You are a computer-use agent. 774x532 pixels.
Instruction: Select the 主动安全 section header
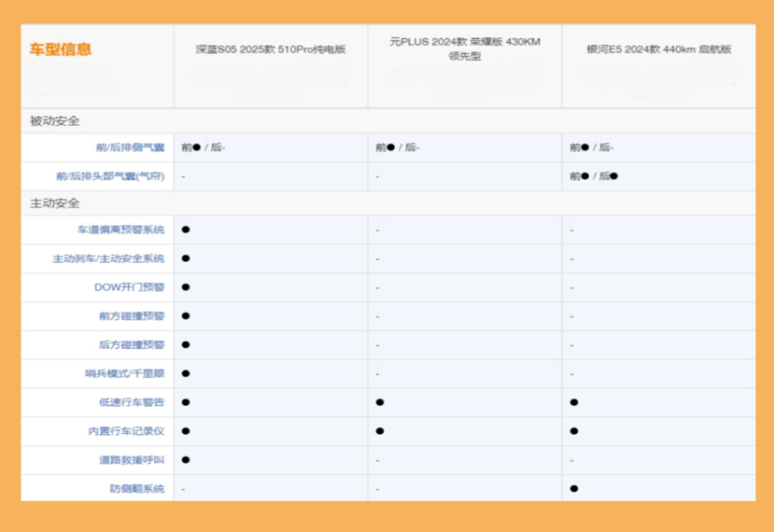click(x=55, y=203)
